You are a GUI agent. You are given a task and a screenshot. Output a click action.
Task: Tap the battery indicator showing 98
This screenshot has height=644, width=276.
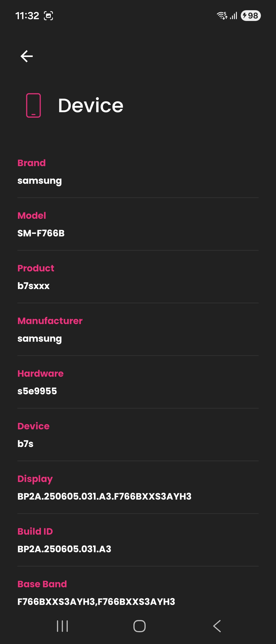(x=251, y=16)
